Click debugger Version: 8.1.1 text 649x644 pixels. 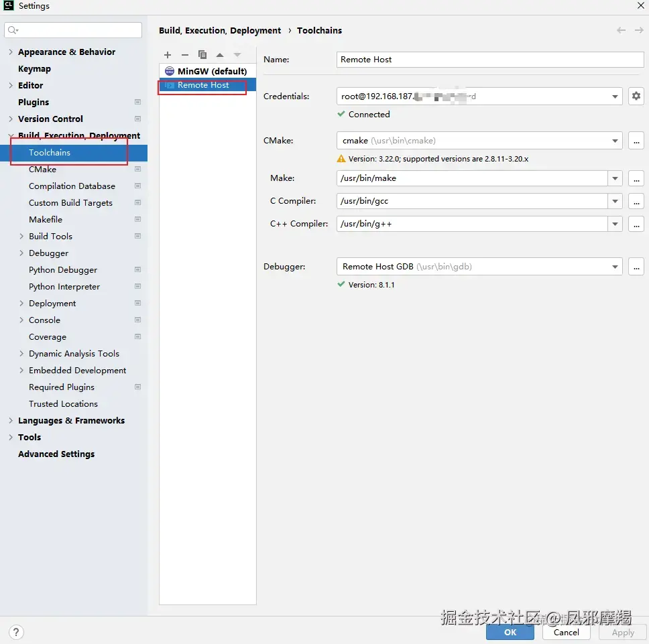371,285
